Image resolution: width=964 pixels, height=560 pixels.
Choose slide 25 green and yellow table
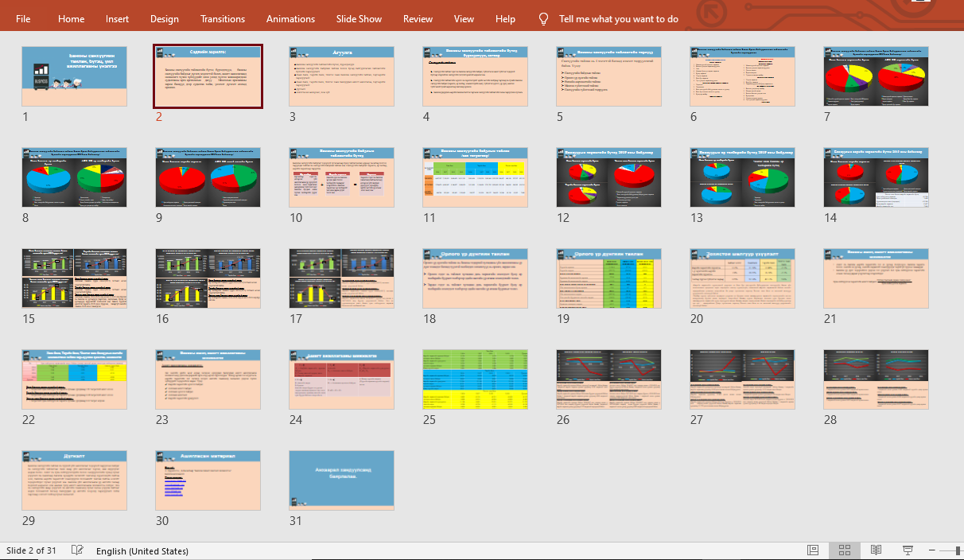click(475, 379)
